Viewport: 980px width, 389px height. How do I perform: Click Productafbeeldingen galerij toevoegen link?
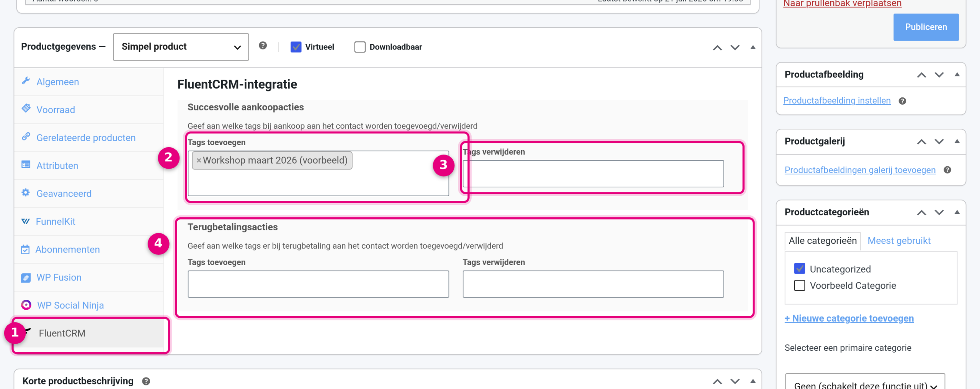point(860,170)
